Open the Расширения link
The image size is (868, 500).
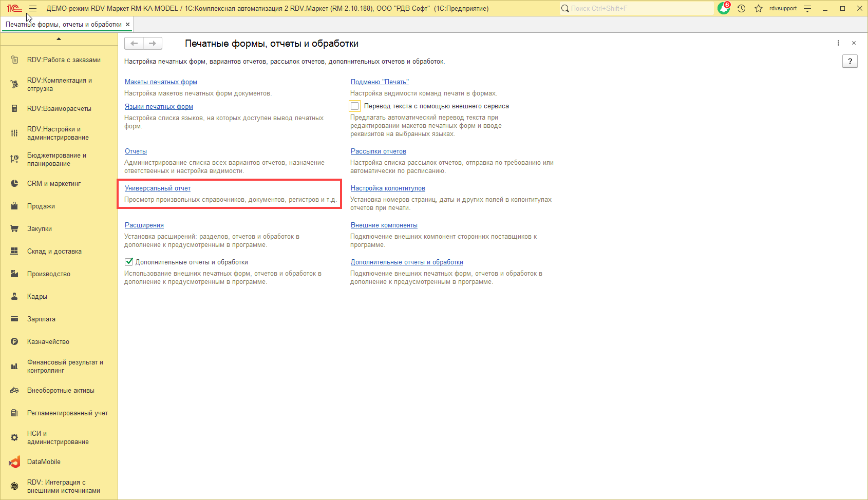coord(144,225)
